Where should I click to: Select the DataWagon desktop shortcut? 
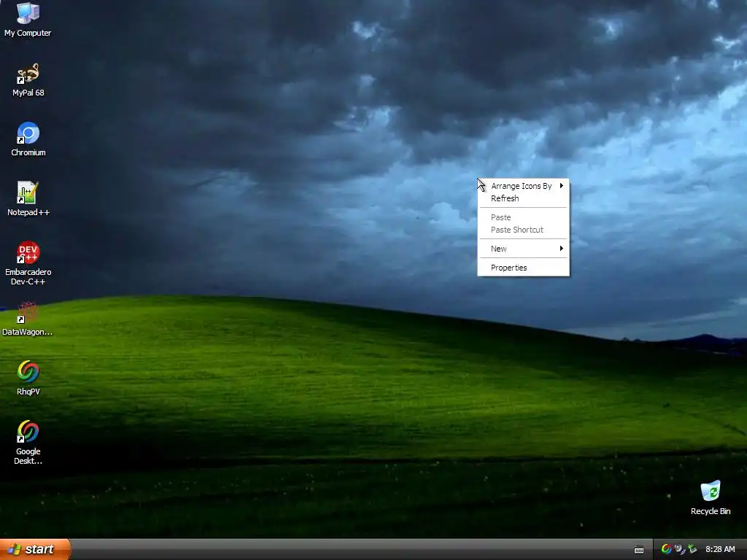28,319
